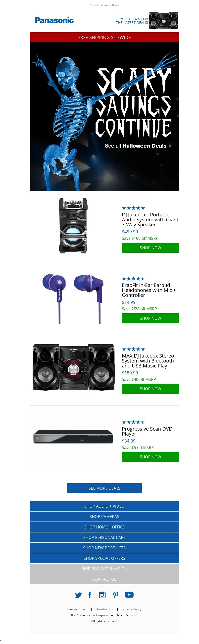This screenshot has height=644, width=199.
Task: Click the purple ErgoFit earbuds image
Action: 73,299
